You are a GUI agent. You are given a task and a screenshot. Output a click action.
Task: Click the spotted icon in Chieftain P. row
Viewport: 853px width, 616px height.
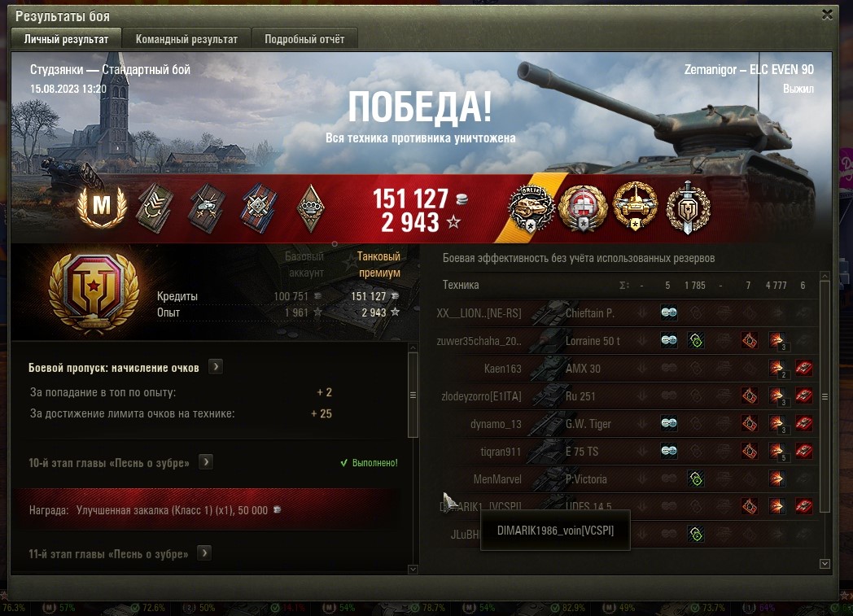tap(668, 312)
